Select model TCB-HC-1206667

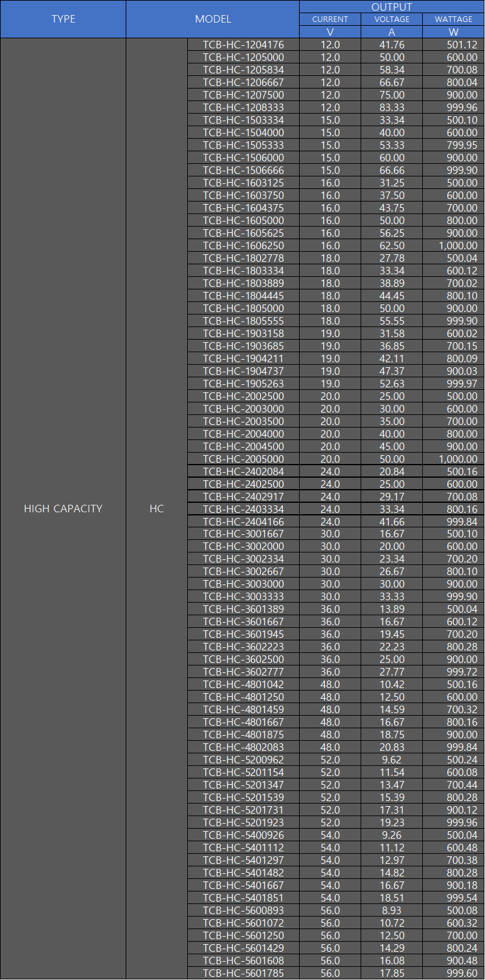[x=243, y=82]
